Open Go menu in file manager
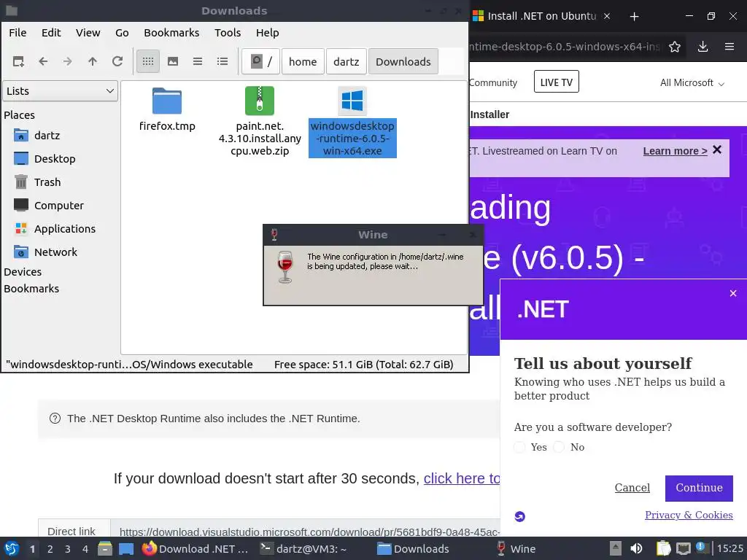The height and width of the screenshot is (560, 747). 122,33
